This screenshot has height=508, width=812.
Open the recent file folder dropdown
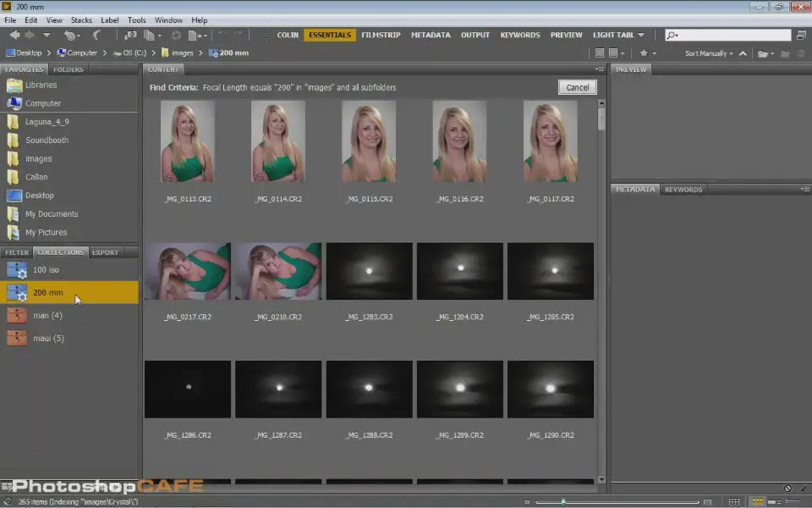[x=766, y=52]
